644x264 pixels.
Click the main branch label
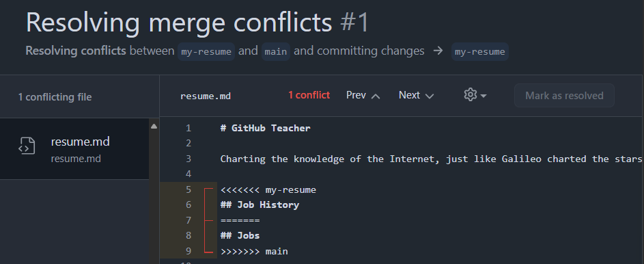(276, 52)
